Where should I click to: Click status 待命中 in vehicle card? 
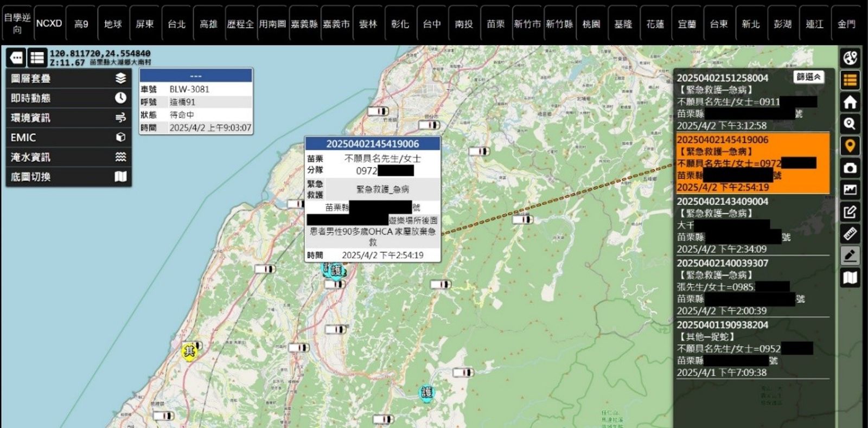click(182, 115)
